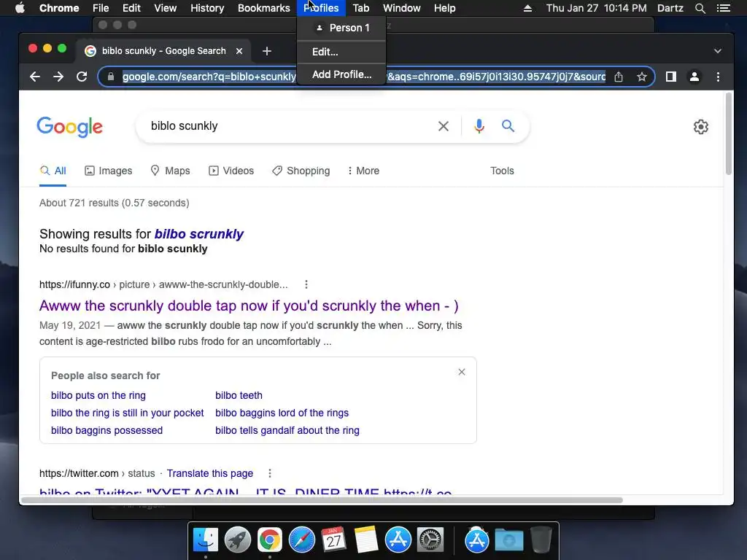Switch to Maps results tab
Image resolution: width=747 pixels, height=560 pixels.
170,171
